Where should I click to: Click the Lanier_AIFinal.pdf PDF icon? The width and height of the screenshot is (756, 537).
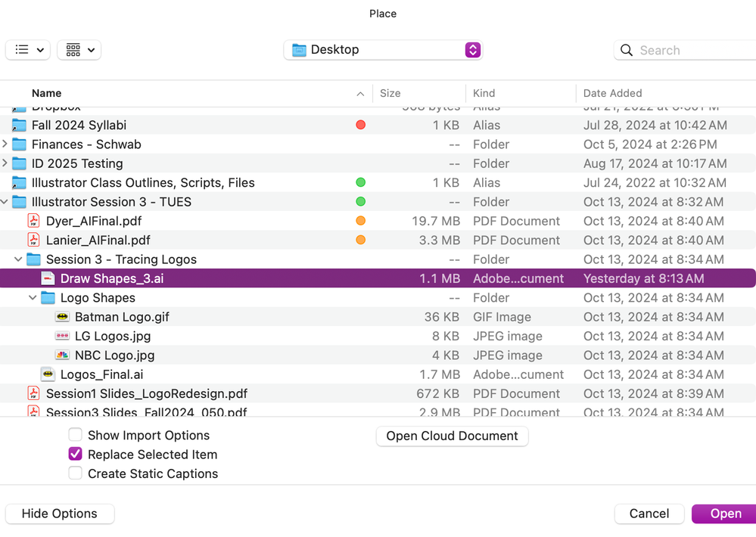coord(33,240)
